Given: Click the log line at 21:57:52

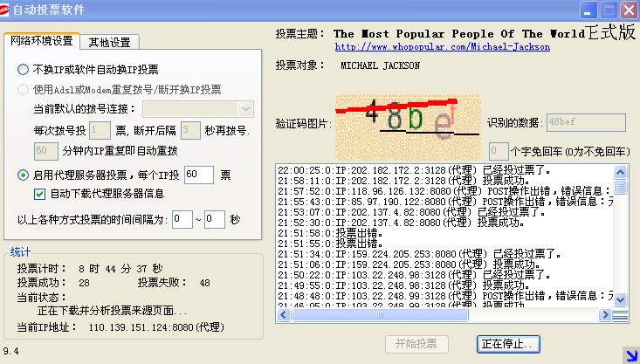Looking at the screenshot, I should 445,190.
